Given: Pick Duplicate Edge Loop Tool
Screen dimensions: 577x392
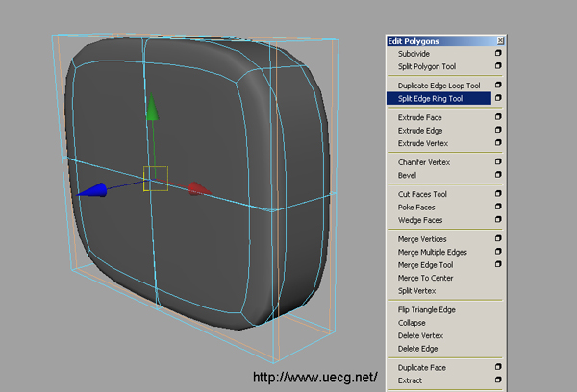Looking at the screenshot, I should (x=439, y=86).
